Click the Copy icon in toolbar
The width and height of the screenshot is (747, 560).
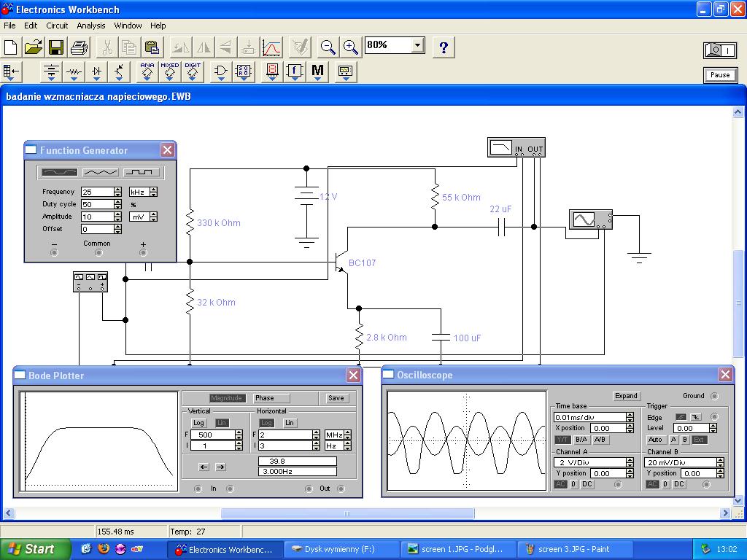129,47
